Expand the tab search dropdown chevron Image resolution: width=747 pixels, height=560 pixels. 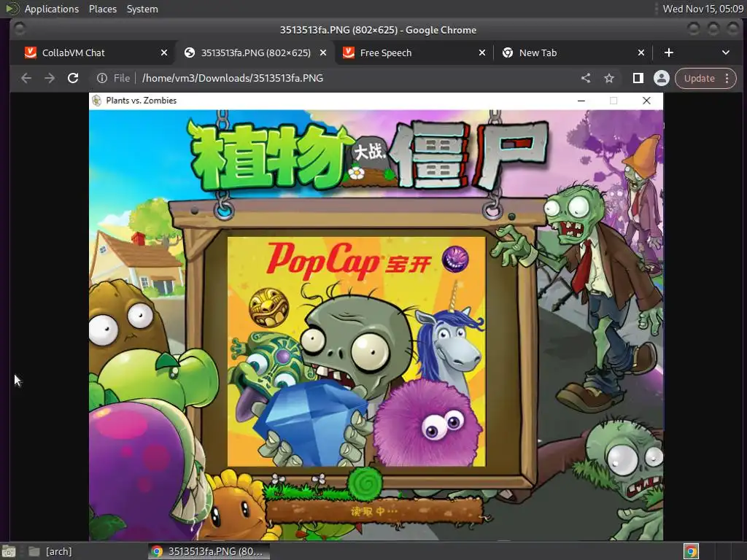(x=726, y=52)
